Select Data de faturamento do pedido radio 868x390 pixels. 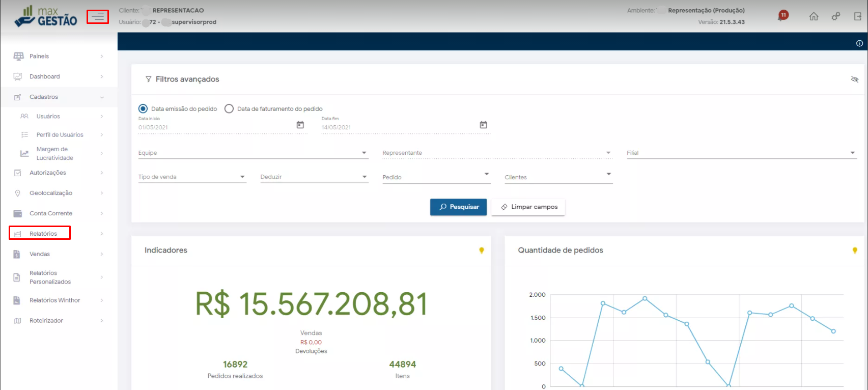[x=229, y=109]
